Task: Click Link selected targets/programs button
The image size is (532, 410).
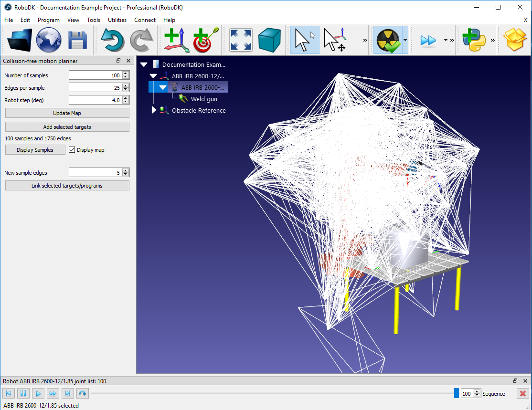Action: pyautogui.click(x=67, y=186)
